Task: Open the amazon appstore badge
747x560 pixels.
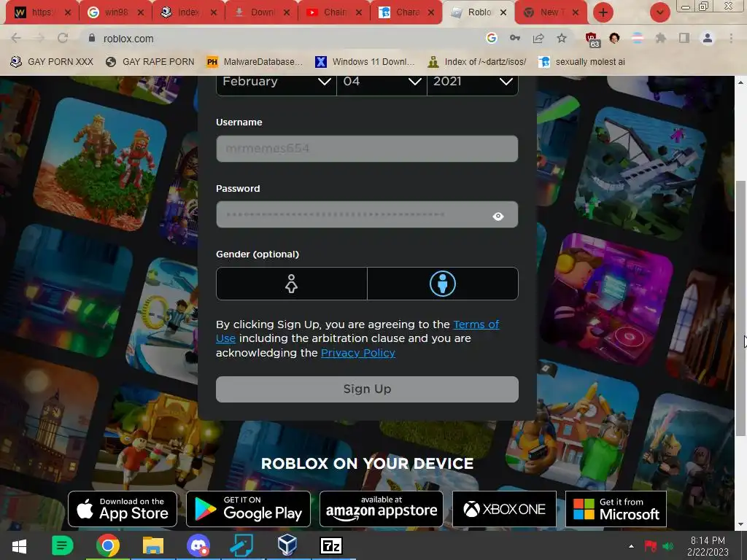Action: click(381, 509)
